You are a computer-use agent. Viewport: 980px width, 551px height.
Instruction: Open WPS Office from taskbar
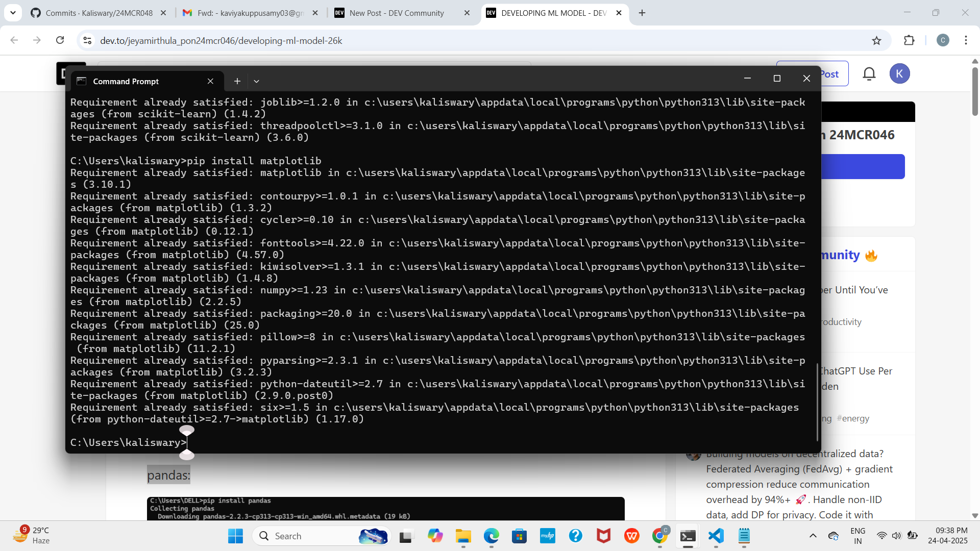631,536
